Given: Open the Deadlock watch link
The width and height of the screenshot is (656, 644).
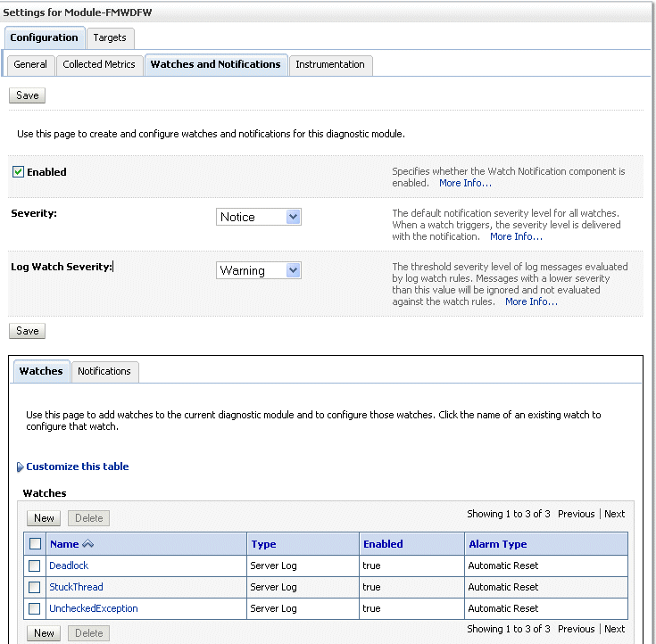Looking at the screenshot, I should pyautogui.click(x=69, y=566).
